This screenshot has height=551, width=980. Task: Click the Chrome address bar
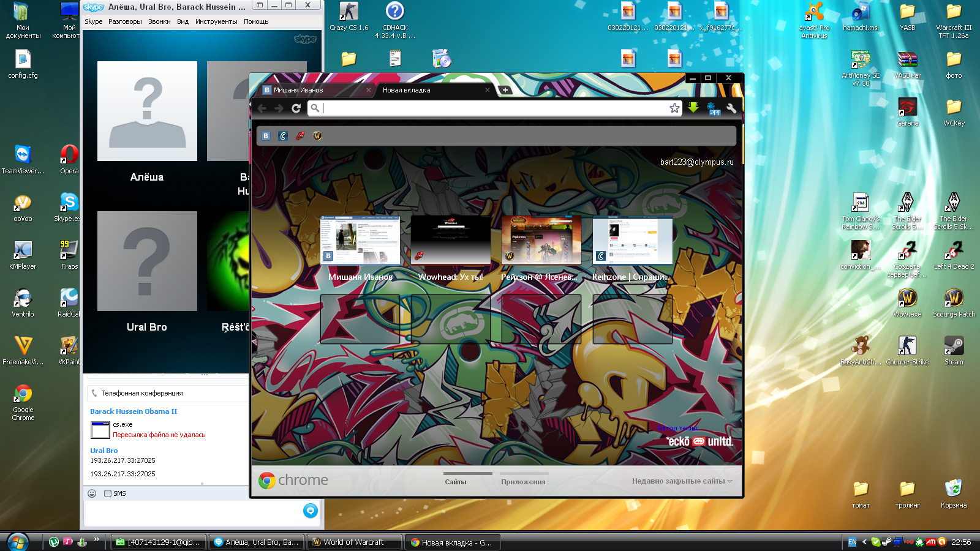point(493,108)
